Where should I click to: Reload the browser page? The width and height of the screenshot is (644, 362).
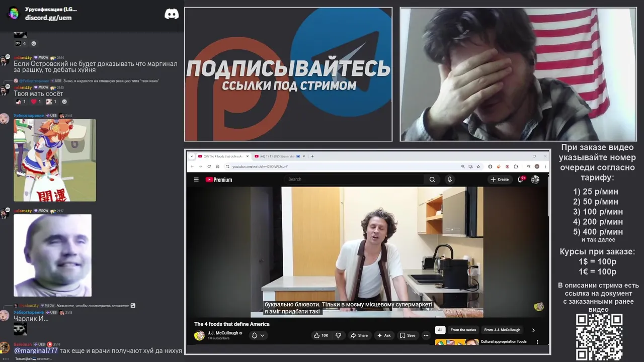pyautogui.click(x=209, y=166)
